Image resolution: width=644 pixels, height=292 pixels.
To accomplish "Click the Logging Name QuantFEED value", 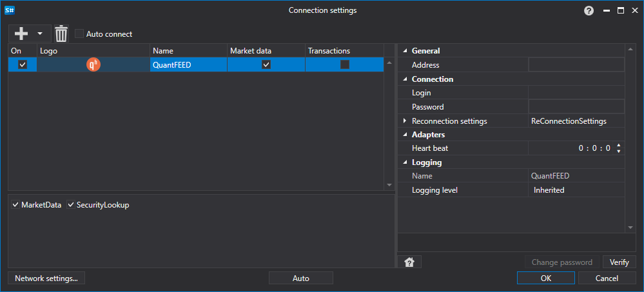I will point(550,176).
